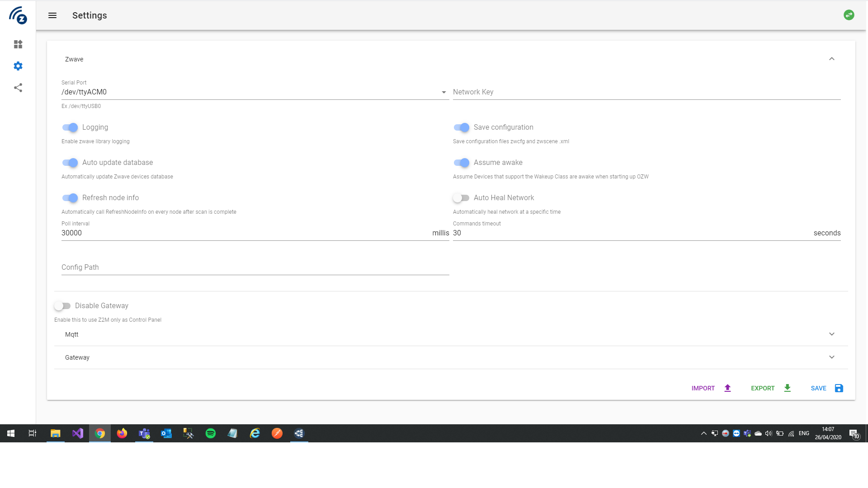Expand the Mqtt section
Screen dimensions: 868x488
click(x=832, y=334)
